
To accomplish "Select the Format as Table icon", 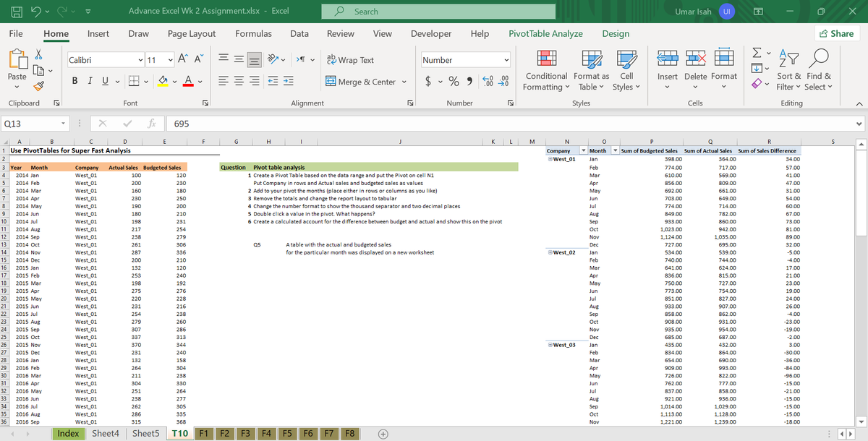I will [590, 70].
